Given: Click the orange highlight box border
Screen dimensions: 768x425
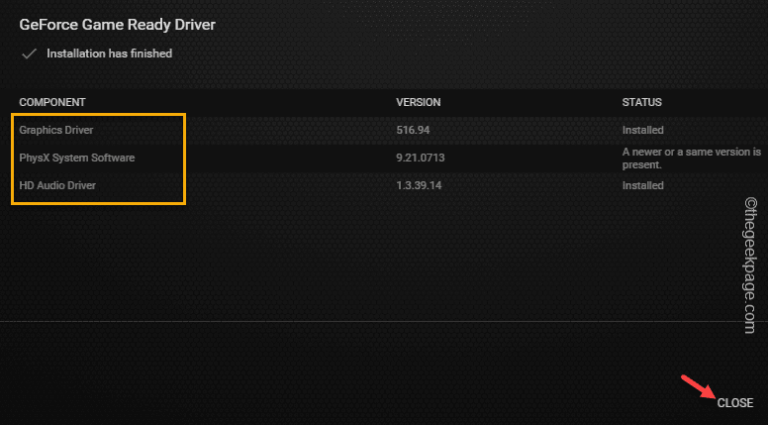Looking at the screenshot, I should [185, 160].
